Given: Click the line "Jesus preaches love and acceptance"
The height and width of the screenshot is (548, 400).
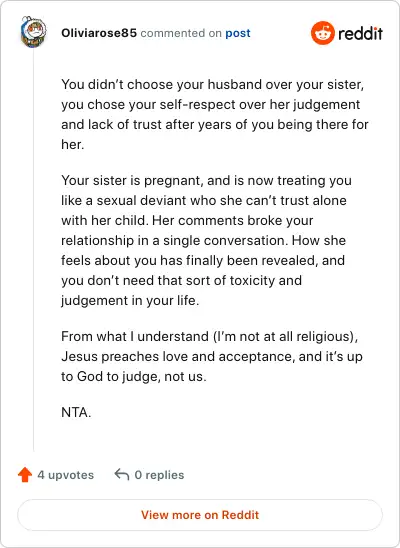Looking at the screenshot, I should click(212, 356).
